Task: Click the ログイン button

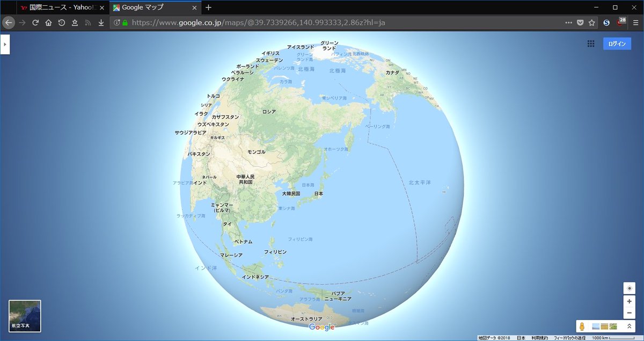Action: click(x=617, y=44)
